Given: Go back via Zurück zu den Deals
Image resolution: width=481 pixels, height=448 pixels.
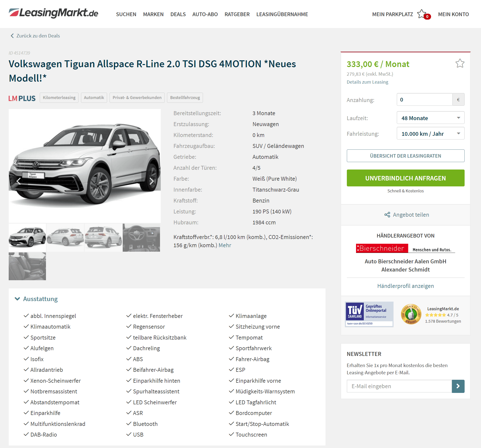Looking at the screenshot, I should (38, 36).
